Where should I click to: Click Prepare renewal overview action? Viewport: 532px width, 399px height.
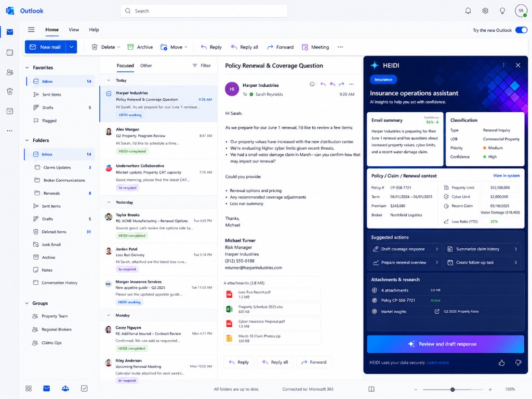click(x=406, y=262)
